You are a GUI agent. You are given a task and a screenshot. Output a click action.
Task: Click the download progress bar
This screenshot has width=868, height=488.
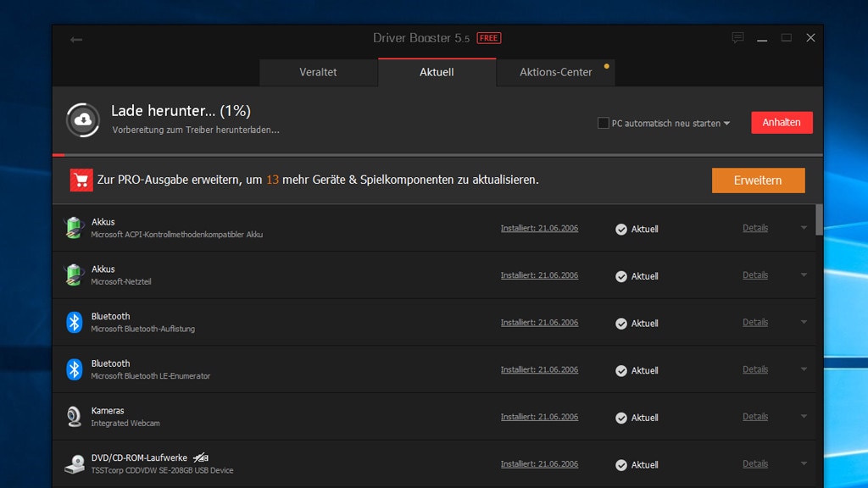click(x=424, y=154)
